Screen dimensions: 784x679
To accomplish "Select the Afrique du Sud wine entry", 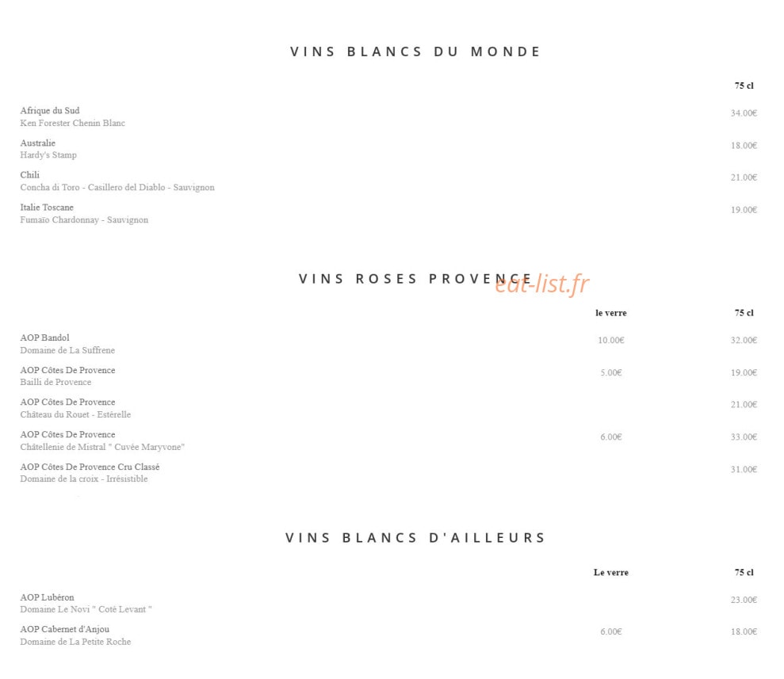I will coord(49,110).
